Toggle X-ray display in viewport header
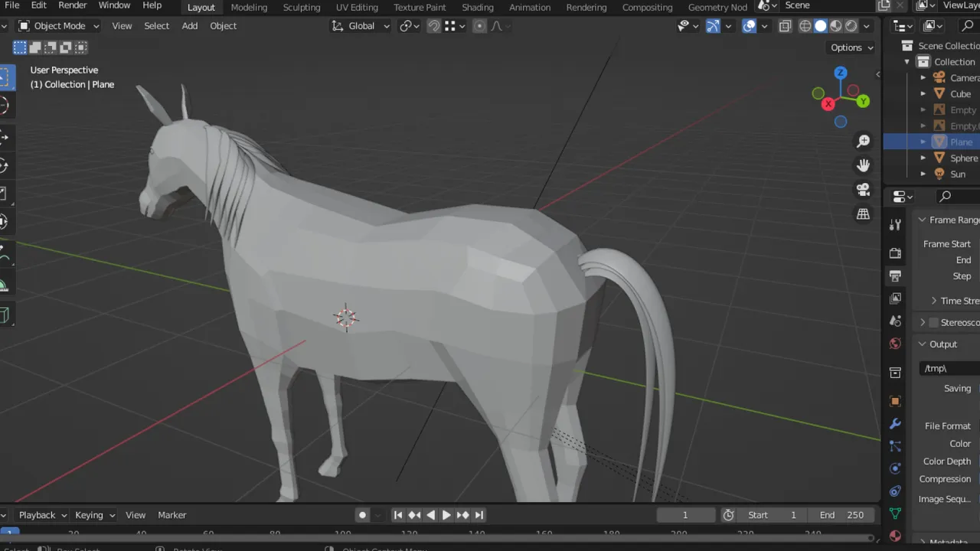 point(785,26)
